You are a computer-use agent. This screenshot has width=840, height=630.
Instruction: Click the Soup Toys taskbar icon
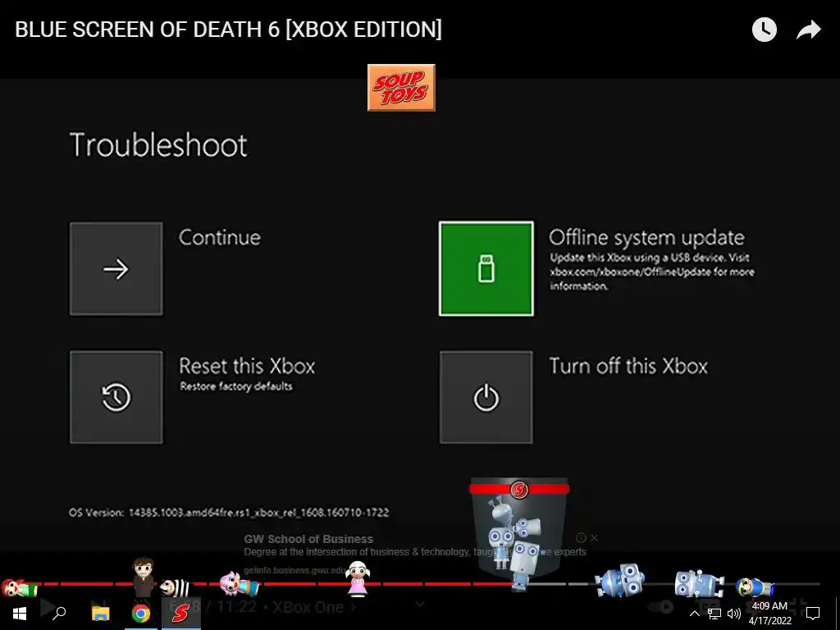coord(181,614)
